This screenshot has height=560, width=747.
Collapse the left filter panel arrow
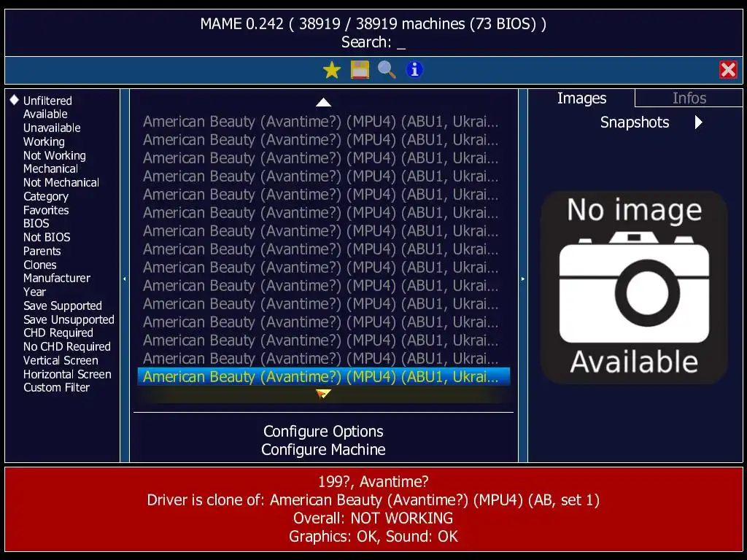pyautogui.click(x=125, y=279)
